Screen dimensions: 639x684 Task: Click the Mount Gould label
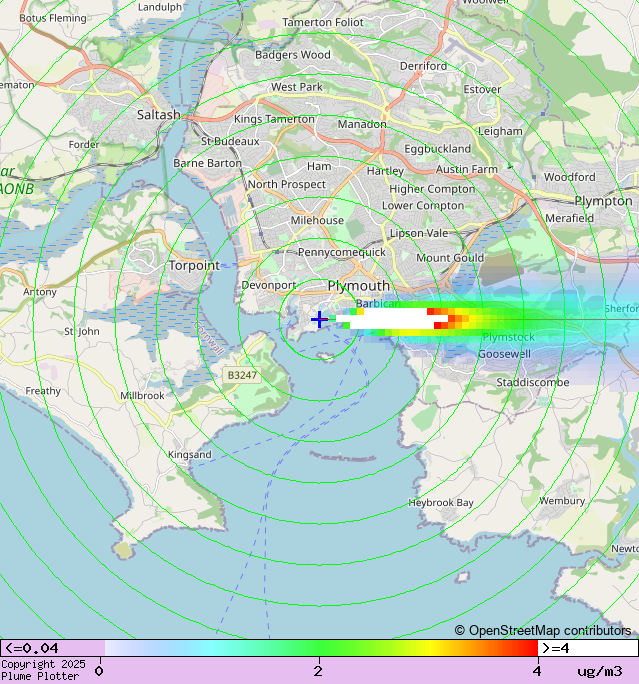(x=450, y=258)
